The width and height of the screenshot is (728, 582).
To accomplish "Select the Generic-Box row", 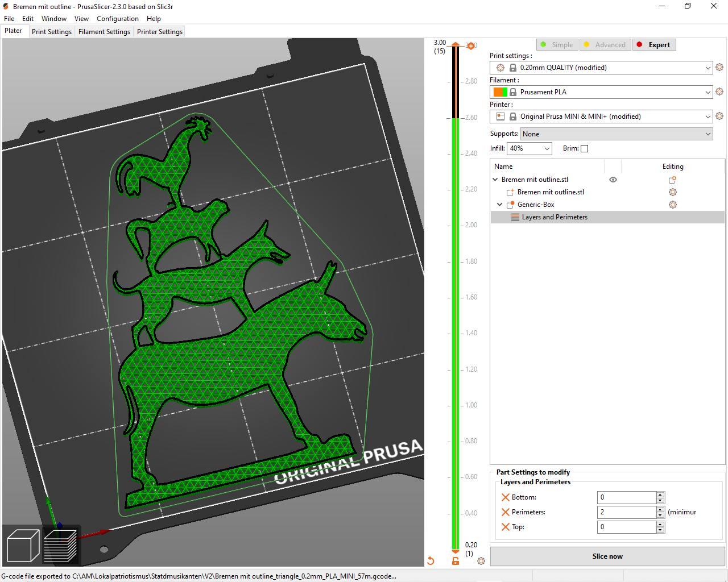I will point(607,205).
